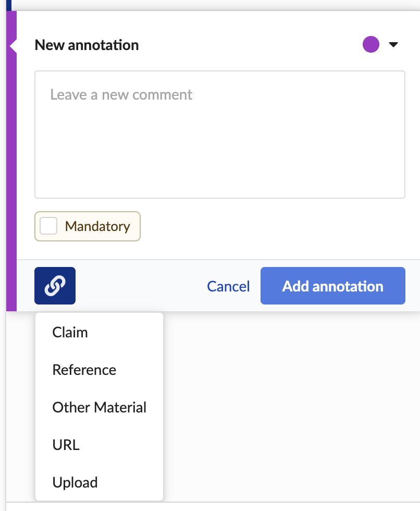Click the dark blue strip at the top corner
The height and width of the screenshot is (511, 420).
point(8,5)
